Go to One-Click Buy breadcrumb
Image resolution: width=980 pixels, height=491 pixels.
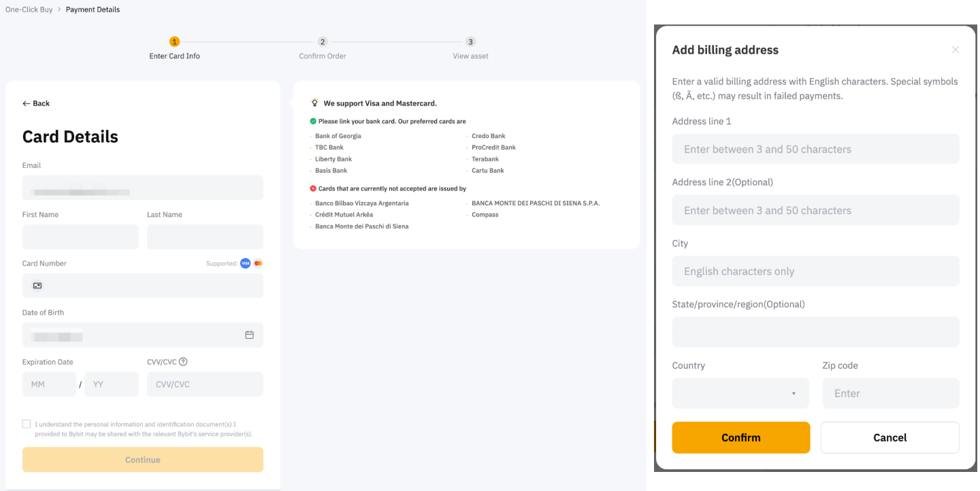tap(29, 10)
